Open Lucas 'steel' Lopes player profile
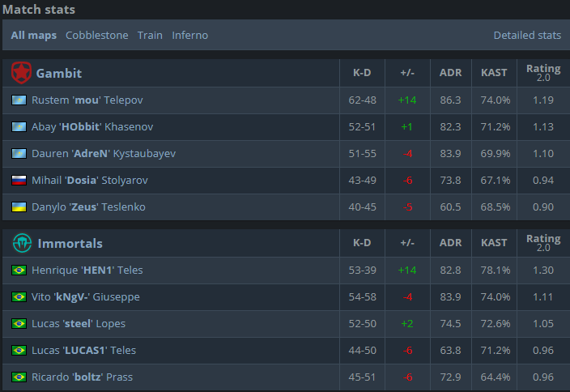The image size is (570, 392). pyautogui.click(x=79, y=324)
